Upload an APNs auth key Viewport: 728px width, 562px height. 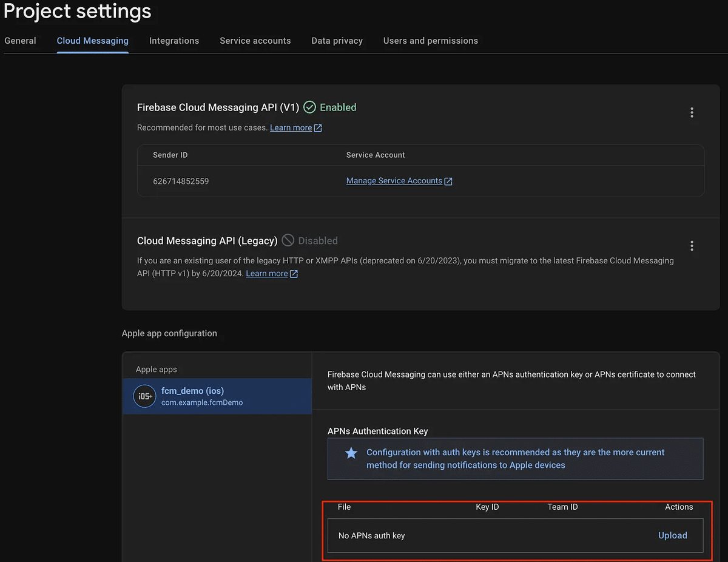673,535
